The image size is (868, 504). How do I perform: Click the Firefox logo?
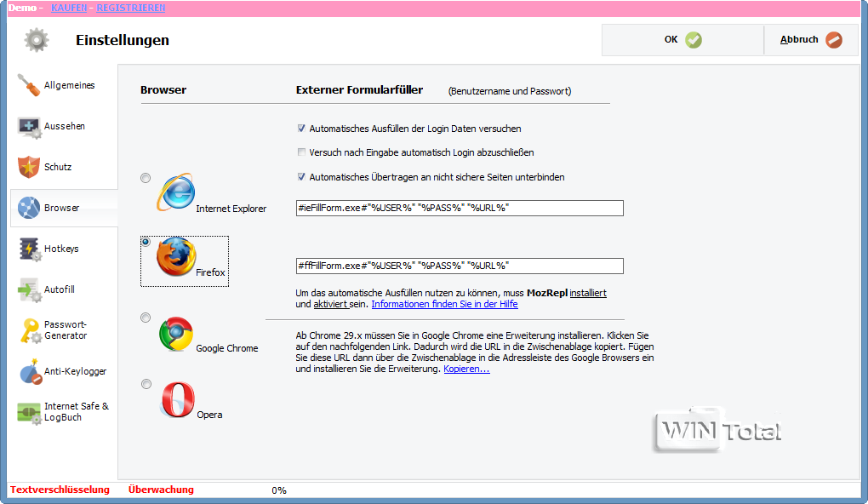tap(176, 256)
